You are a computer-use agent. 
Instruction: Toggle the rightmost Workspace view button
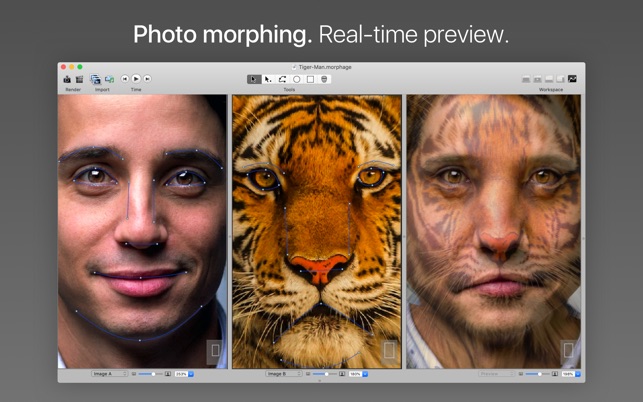(x=572, y=79)
